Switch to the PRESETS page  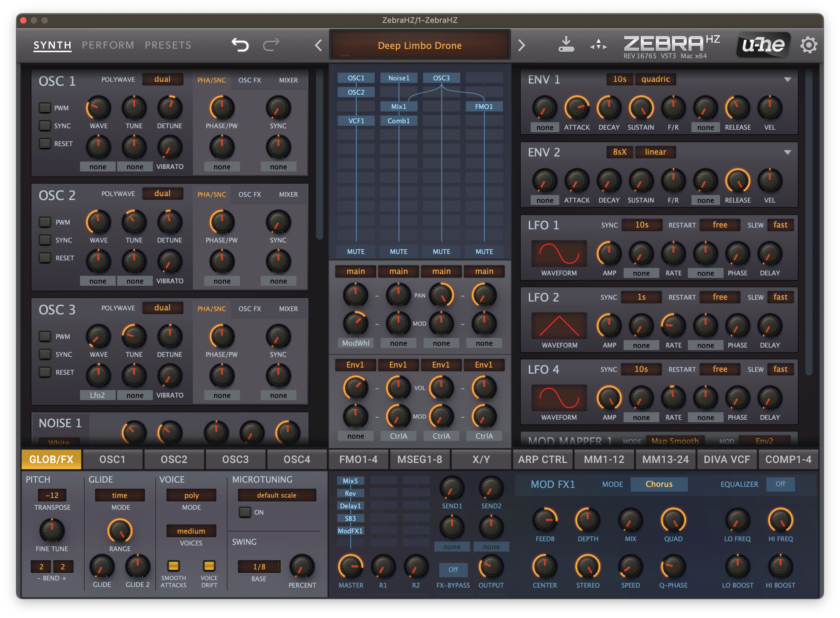(168, 45)
